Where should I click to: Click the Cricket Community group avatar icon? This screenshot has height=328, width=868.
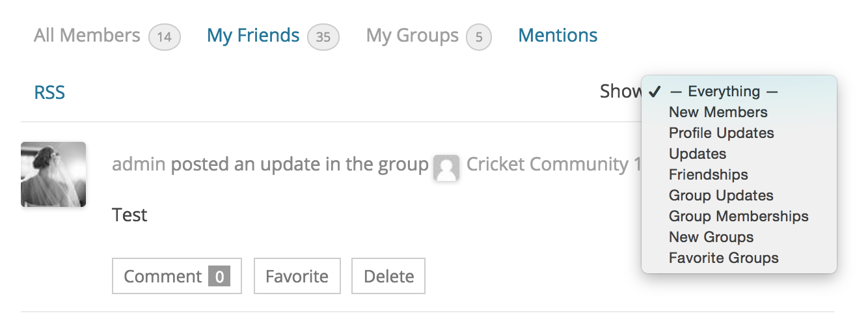point(446,167)
